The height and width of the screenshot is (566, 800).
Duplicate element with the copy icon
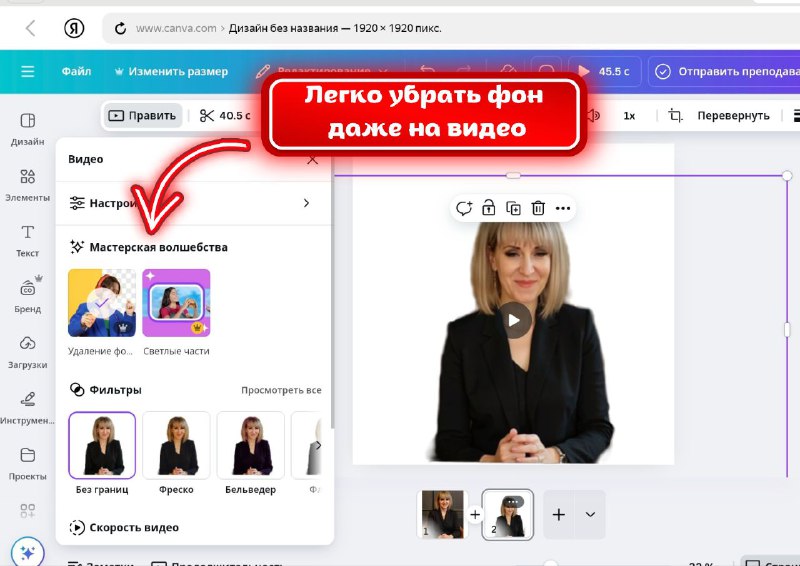click(513, 208)
